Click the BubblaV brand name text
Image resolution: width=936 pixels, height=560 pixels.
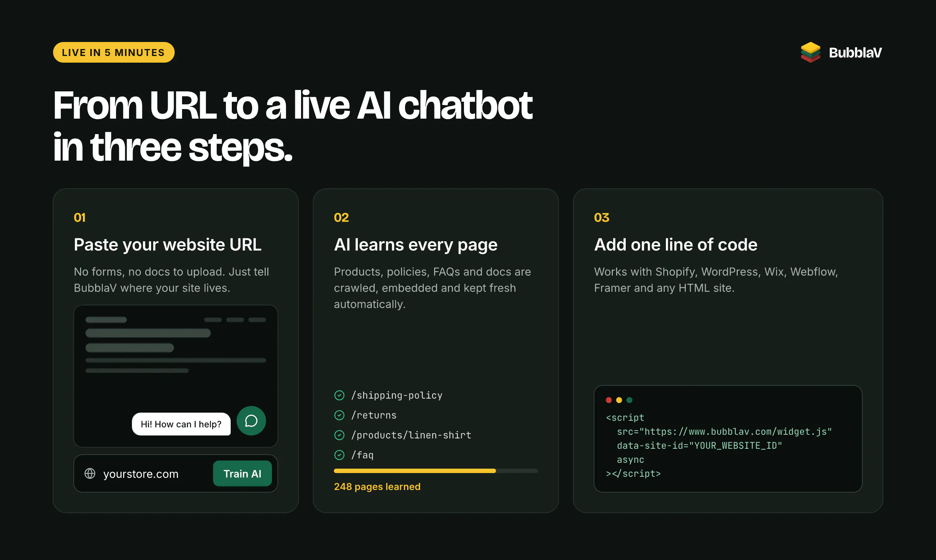coord(855,53)
